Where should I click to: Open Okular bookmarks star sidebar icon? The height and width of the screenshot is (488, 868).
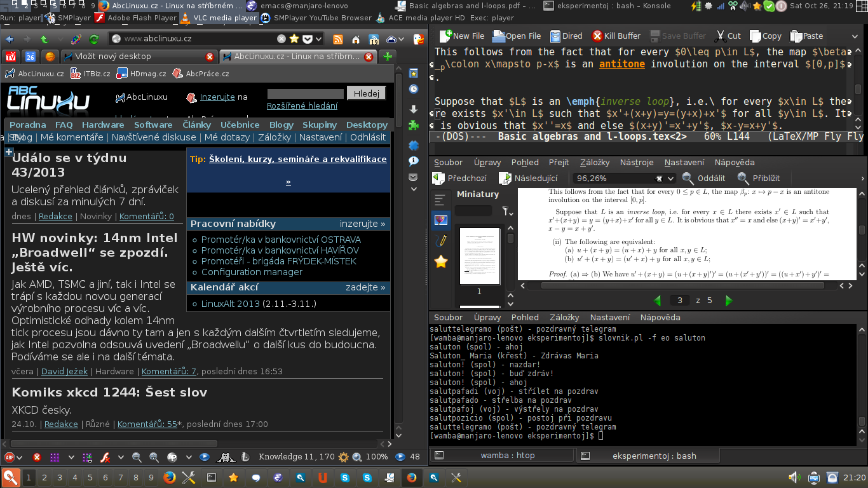point(440,261)
